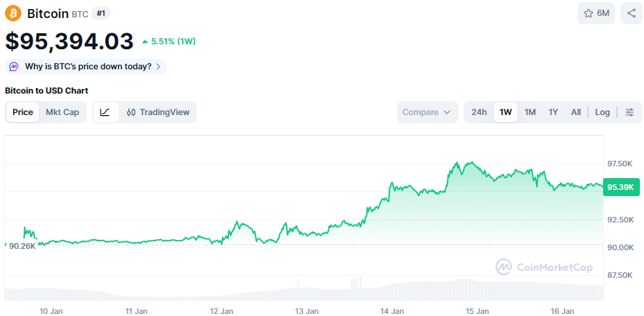This screenshot has height=316, width=644.
Task: Click the 95.39K current price label
Action: 621,188
